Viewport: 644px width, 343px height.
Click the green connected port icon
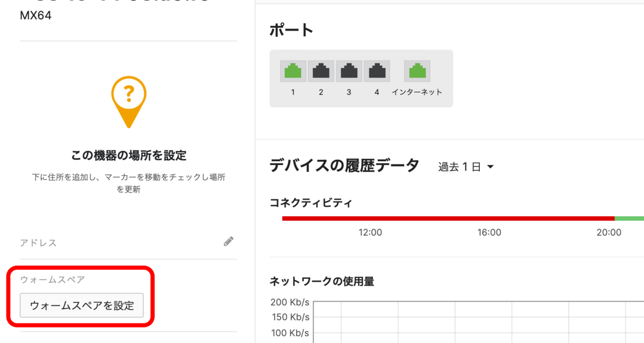pos(293,70)
